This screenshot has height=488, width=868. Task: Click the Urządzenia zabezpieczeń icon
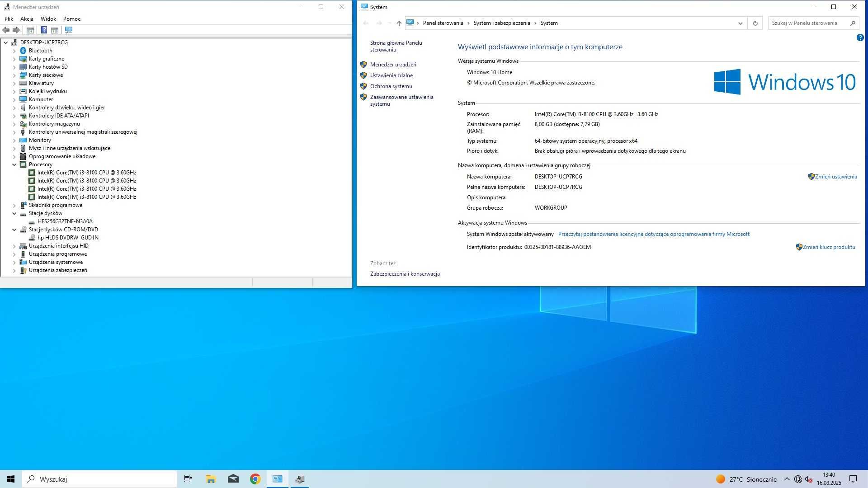(23, 270)
